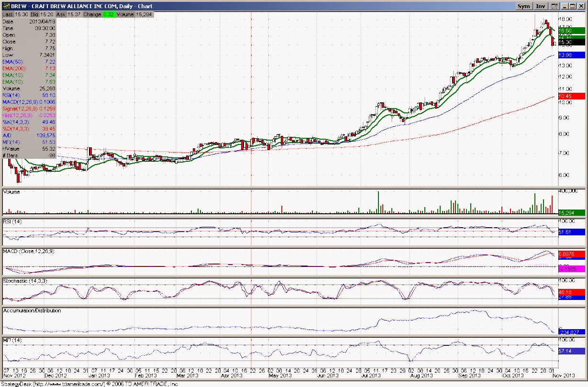Minimize the DREW chart window
The image size is (588, 387).
(565, 6)
